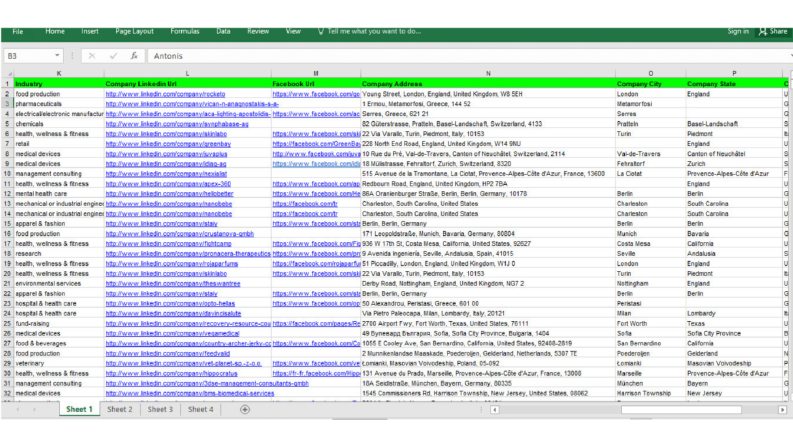
Task: Select row 32 header
Action: point(8,393)
